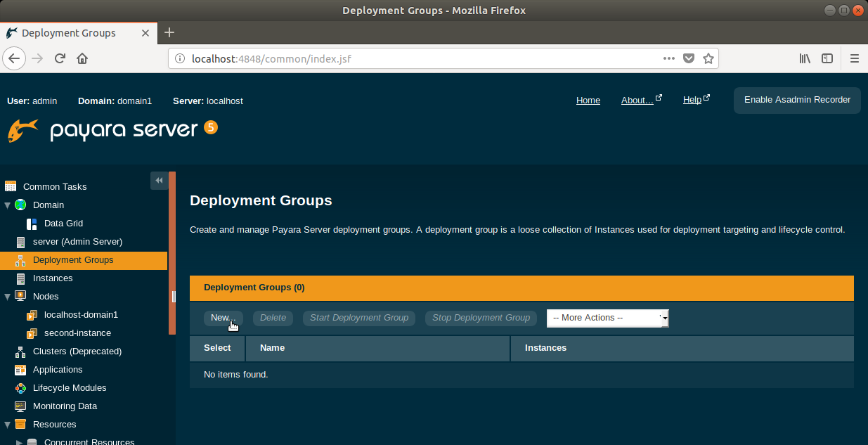Expand the Concurrent Resources node
868x445 pixels.
[19, 442]
